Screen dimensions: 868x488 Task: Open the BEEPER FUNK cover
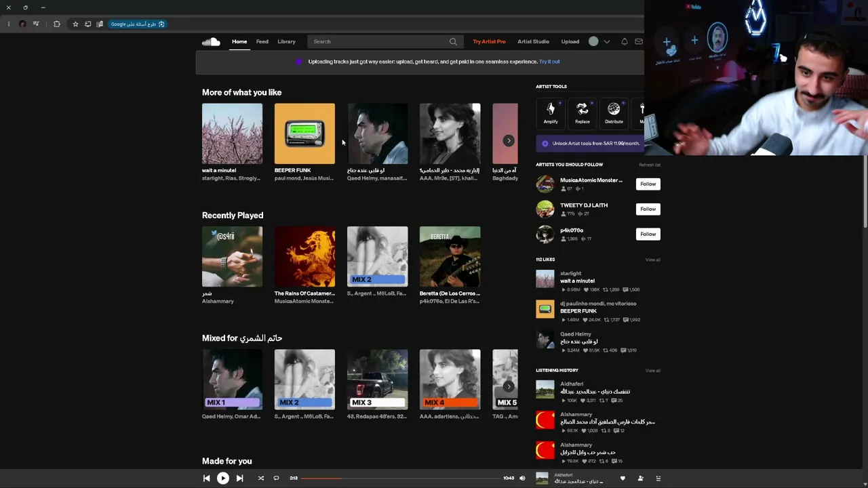click(304, 134)
